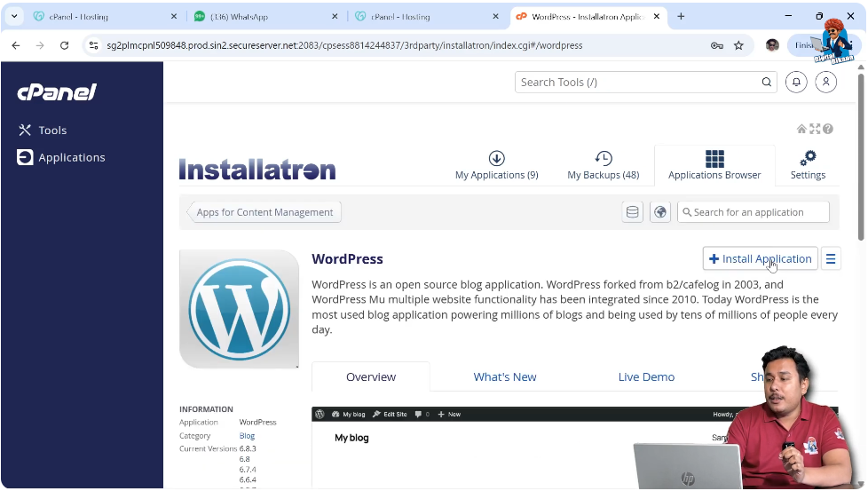Open the user account menu icon
868x491 pixels.
(x=826, y=82)
